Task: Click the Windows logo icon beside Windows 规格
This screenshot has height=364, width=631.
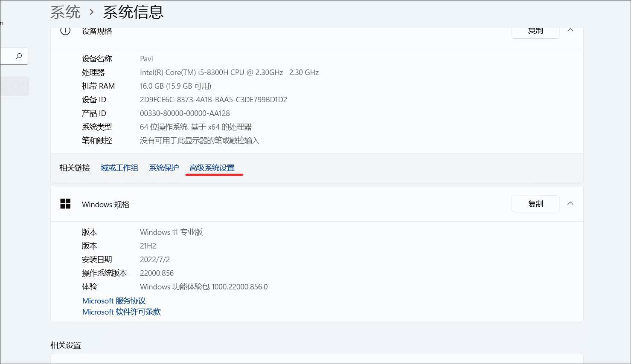Action: (65, 204)
